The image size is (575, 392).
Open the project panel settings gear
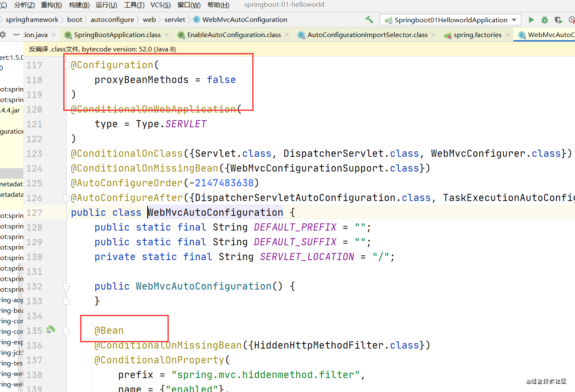3,35
